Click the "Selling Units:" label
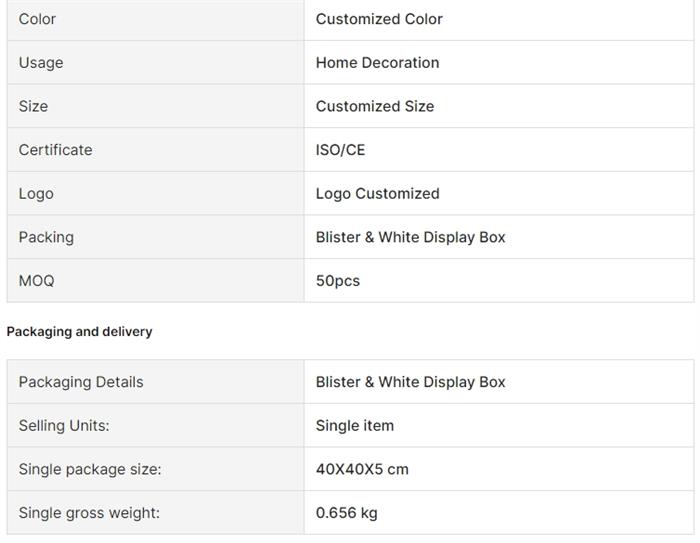This screenshot has height=543, width=700. point(64,425)
